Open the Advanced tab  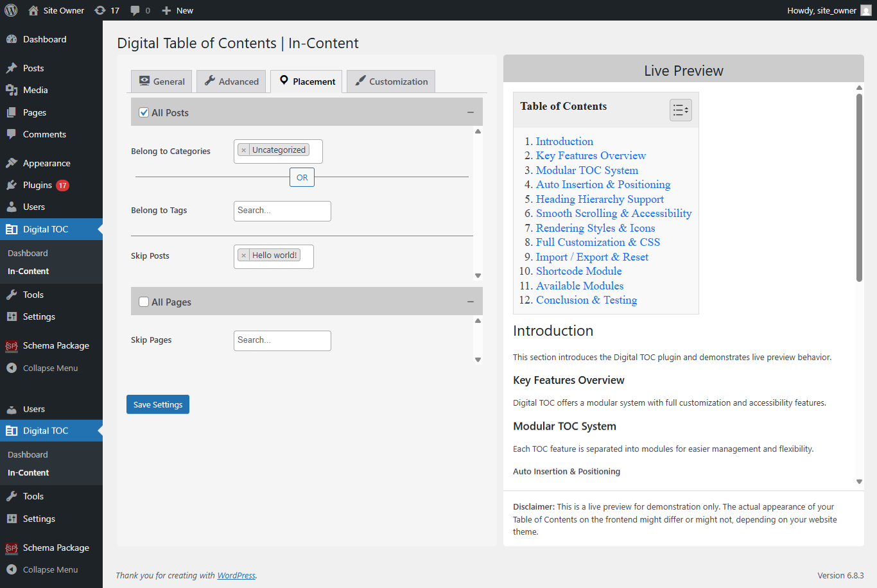[x=231, y=82]
